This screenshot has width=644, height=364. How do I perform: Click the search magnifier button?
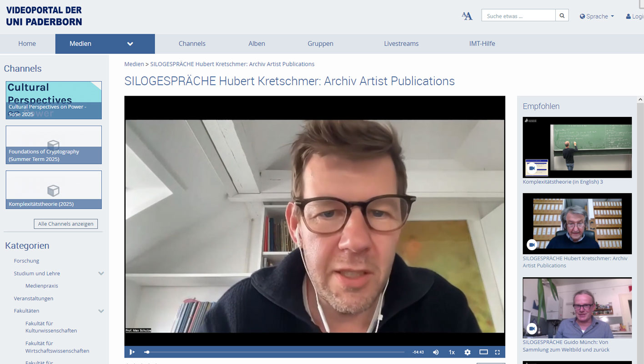562,16
